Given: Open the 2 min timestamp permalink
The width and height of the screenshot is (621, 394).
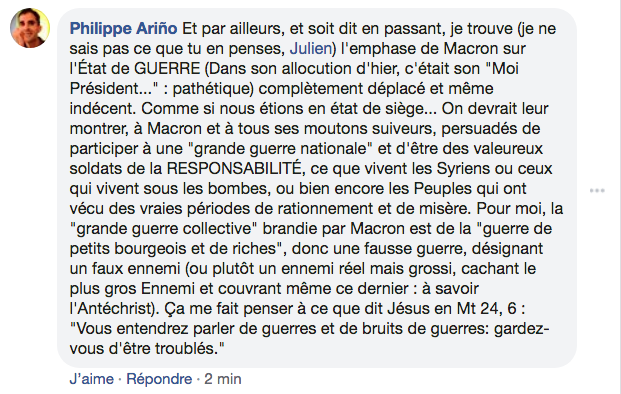Looking at the screenshot, I should tap(223, 379).
